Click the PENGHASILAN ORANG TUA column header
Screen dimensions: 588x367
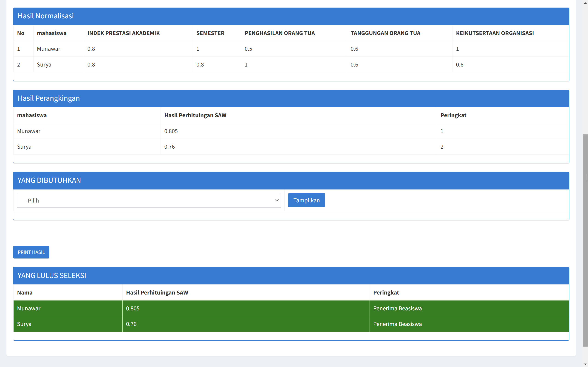pyautogui.click(x=280, y=33)
